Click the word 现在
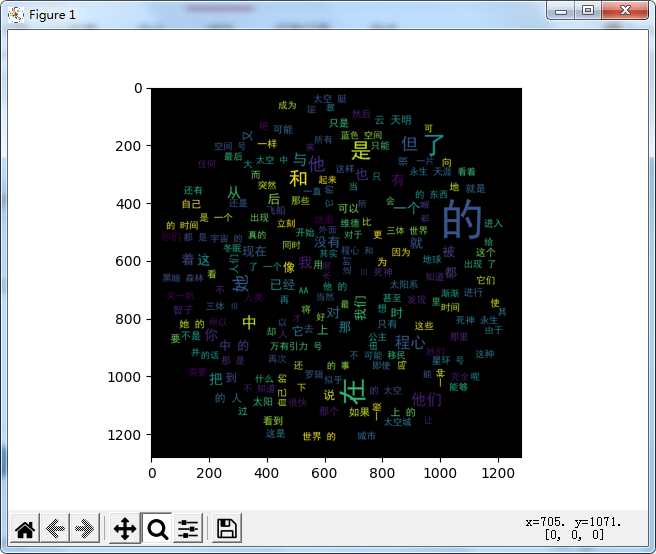 click(254, 251)
